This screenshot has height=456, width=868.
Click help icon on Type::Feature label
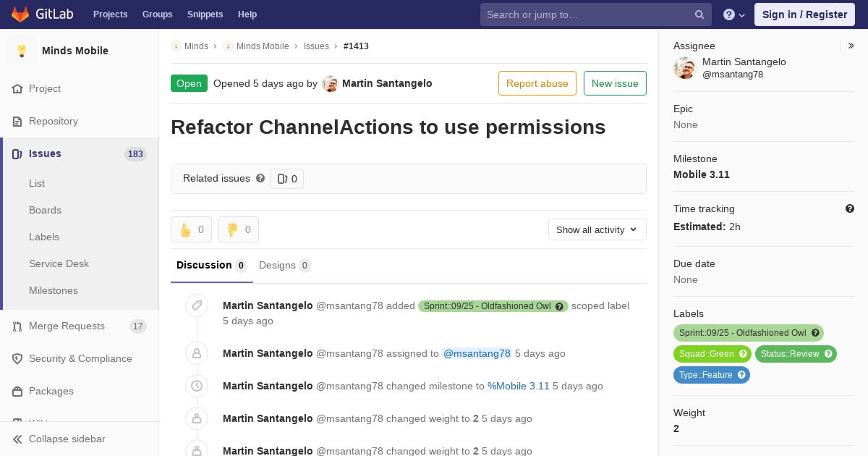[741, 375]
